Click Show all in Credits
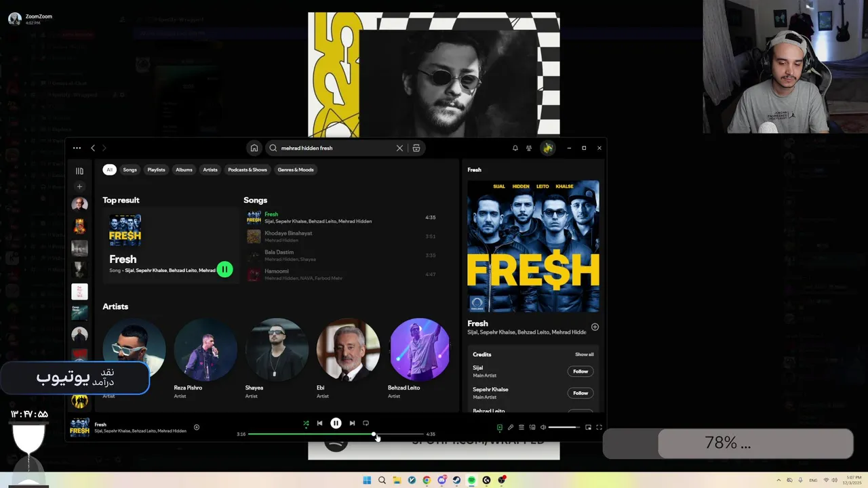This screenshot has height=488, width=868. tap(584, 354)
